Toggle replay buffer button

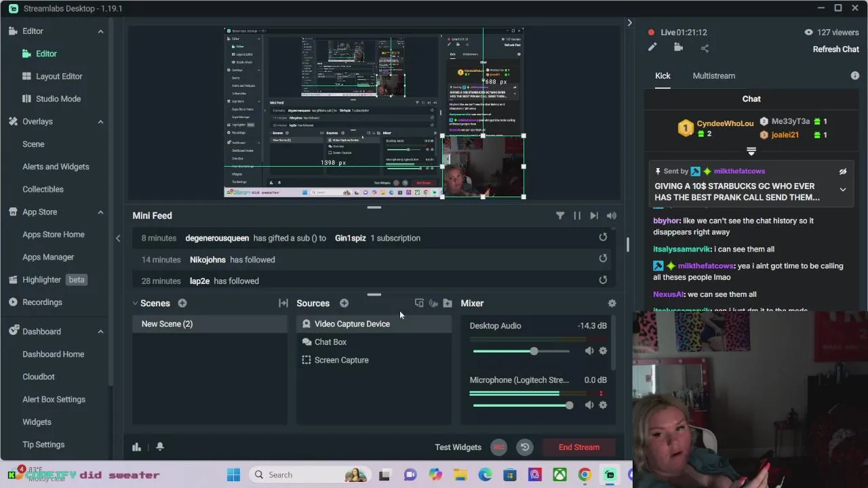(x=525, y=447)
